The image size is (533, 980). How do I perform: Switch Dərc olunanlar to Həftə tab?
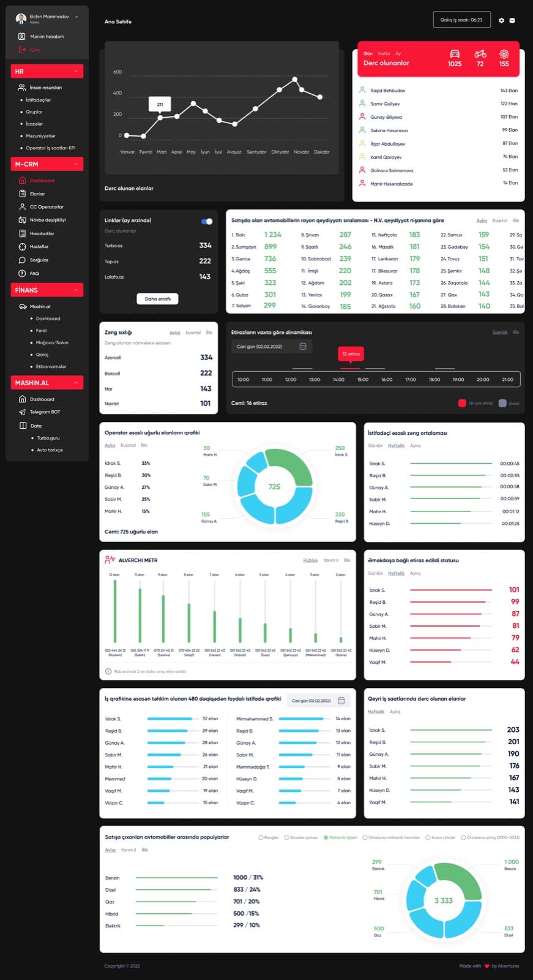(384, 53)
